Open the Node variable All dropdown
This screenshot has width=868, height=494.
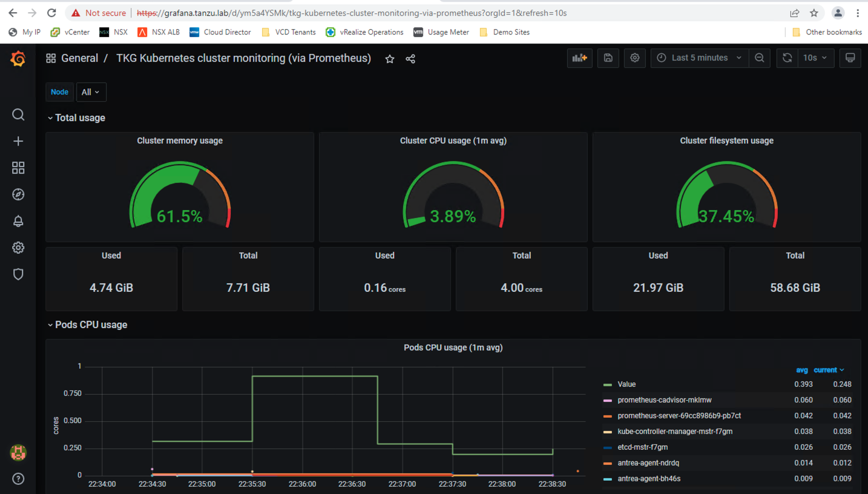click(91, 92)
